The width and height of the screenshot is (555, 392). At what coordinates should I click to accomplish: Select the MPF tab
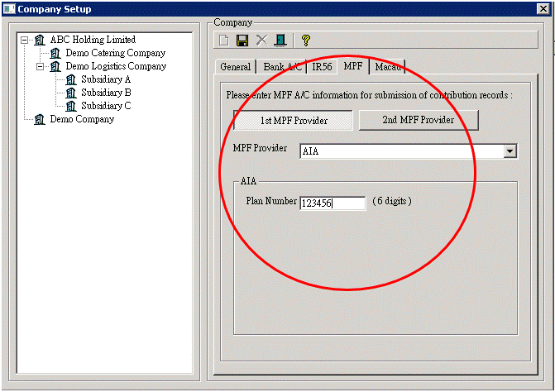pyautogui.click(x=353, y=66)
